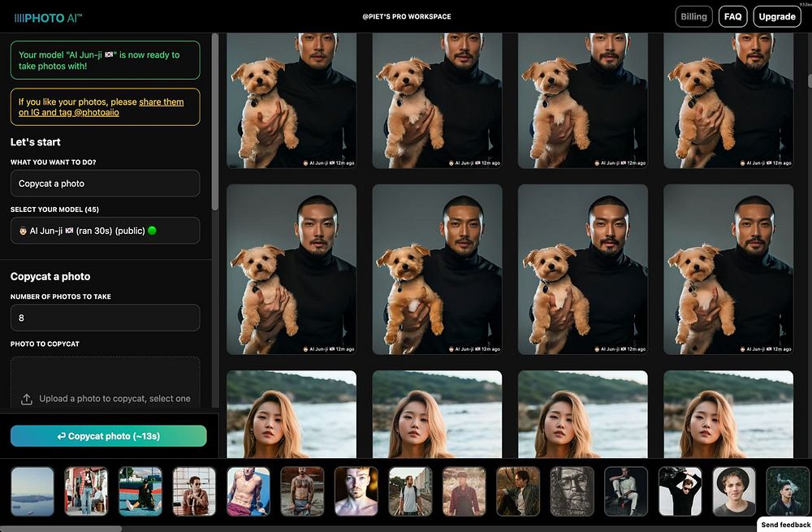This screenshot has width=812, height=532.
Task: Select the shirtless torso in red shorts thumbnail
Action: point(248,491)
